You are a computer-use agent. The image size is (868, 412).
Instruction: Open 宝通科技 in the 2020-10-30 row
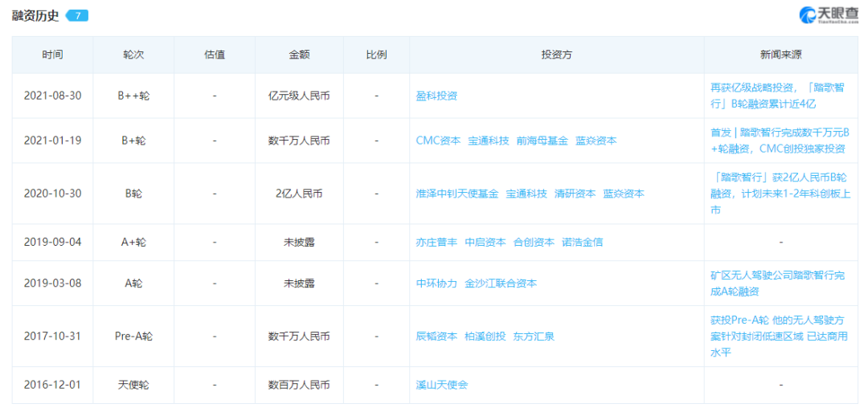click(526, 194)
